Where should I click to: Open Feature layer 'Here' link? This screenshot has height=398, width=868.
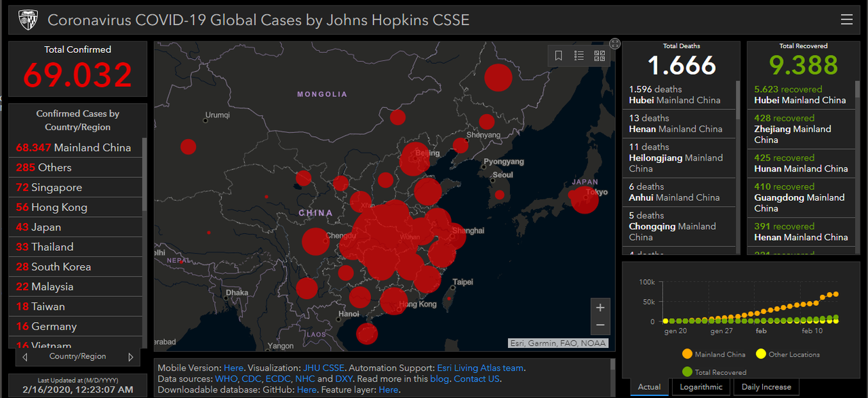point(389,390)
